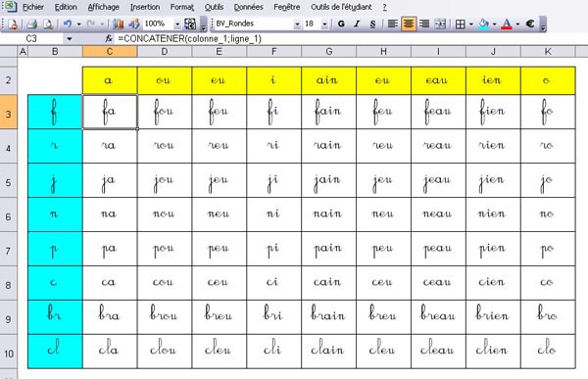Select the yellow header cell 'ain'
This screenshot has height=379, width=588.
329,80
